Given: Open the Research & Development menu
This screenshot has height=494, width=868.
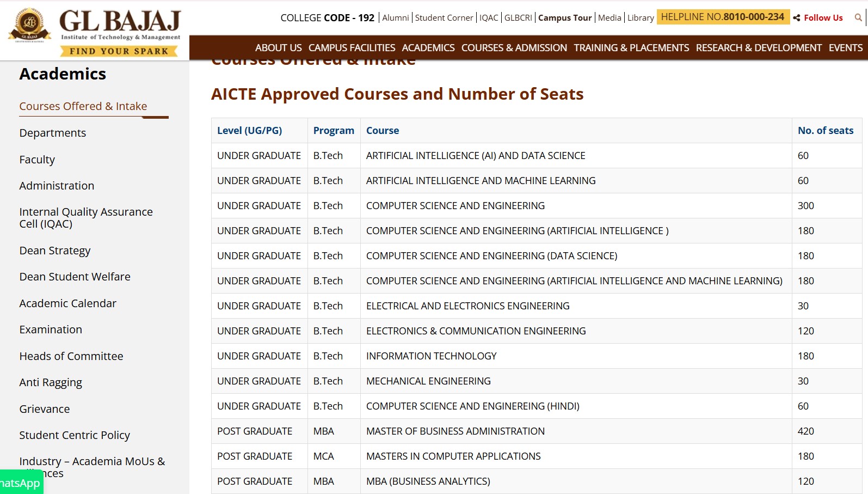Looking at the screenshot, I should pyautogui.click(x=759, y=48).
